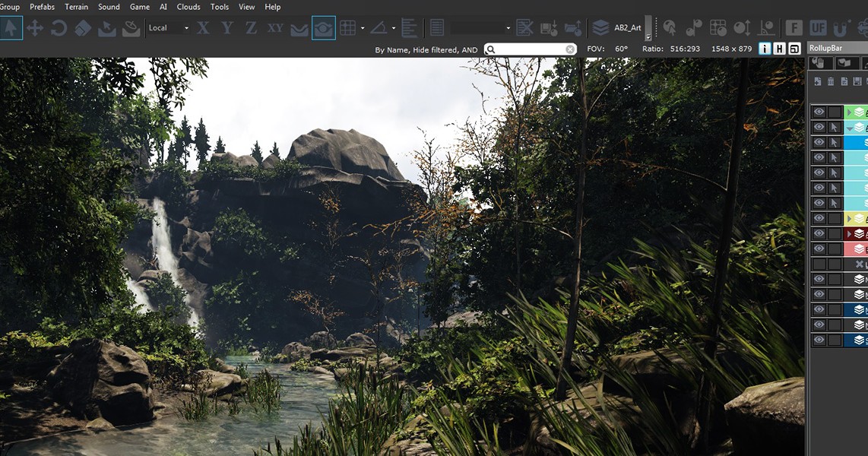This screenshot has height=456, width=868.
Task: Toggle the highlighted eye snapping icon
Action: pos(323,27)
